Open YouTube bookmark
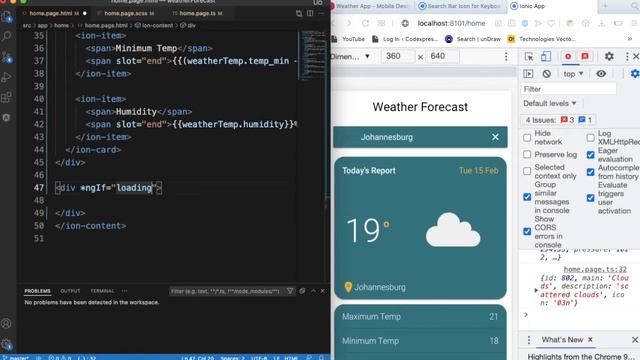The height and width of the screenshot is (360, 640). point(349,39)
